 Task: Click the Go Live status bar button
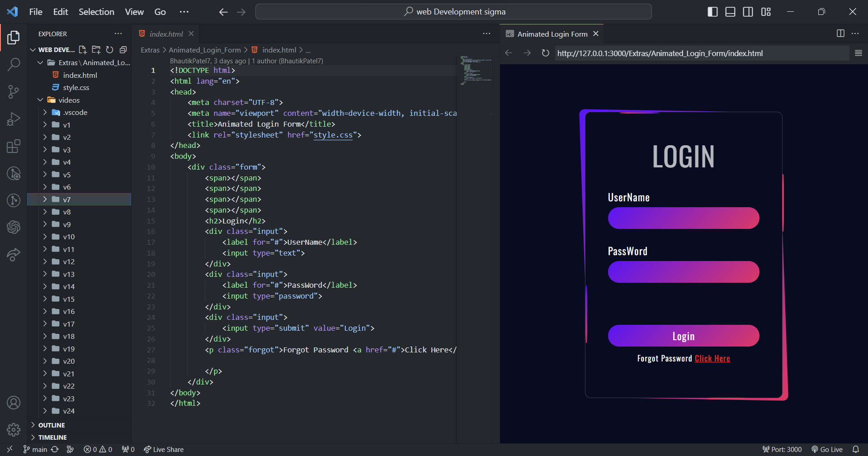pos(827,449)
